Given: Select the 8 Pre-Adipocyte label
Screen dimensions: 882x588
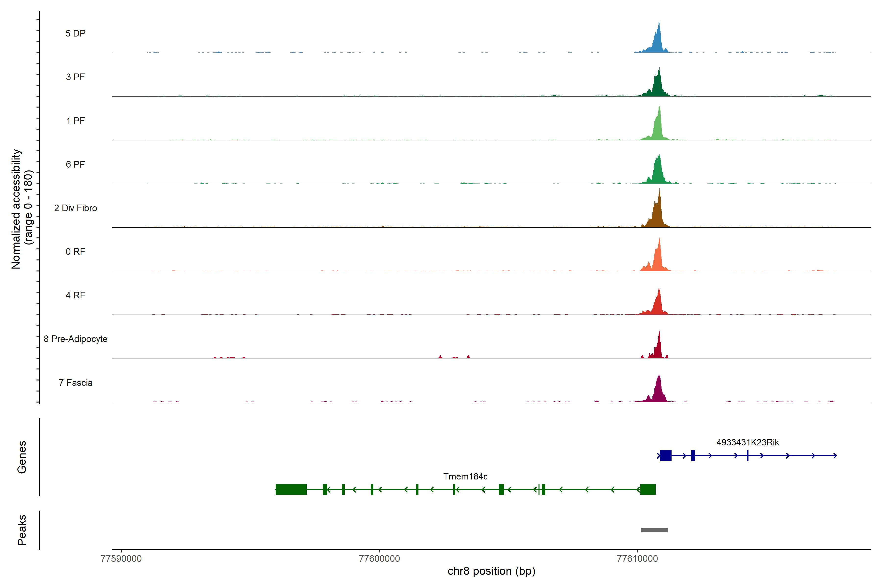Looking at the screenshot, I should (75, 339).
